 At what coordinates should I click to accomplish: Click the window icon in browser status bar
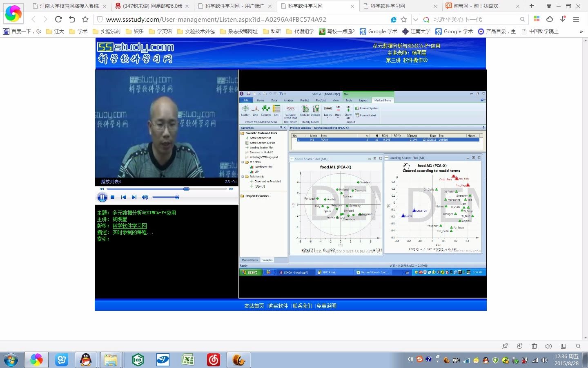563,346
